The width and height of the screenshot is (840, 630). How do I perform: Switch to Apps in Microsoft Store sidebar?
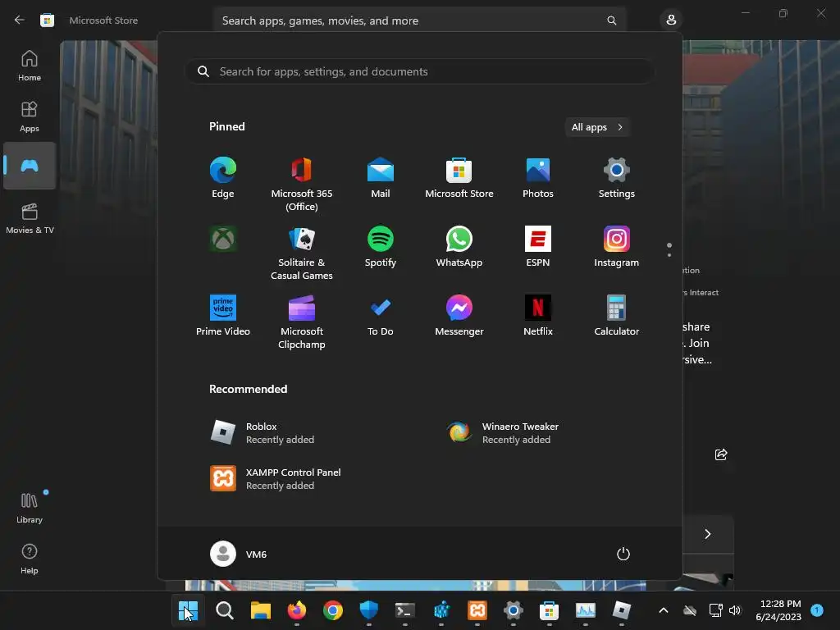tap(30, 116)
